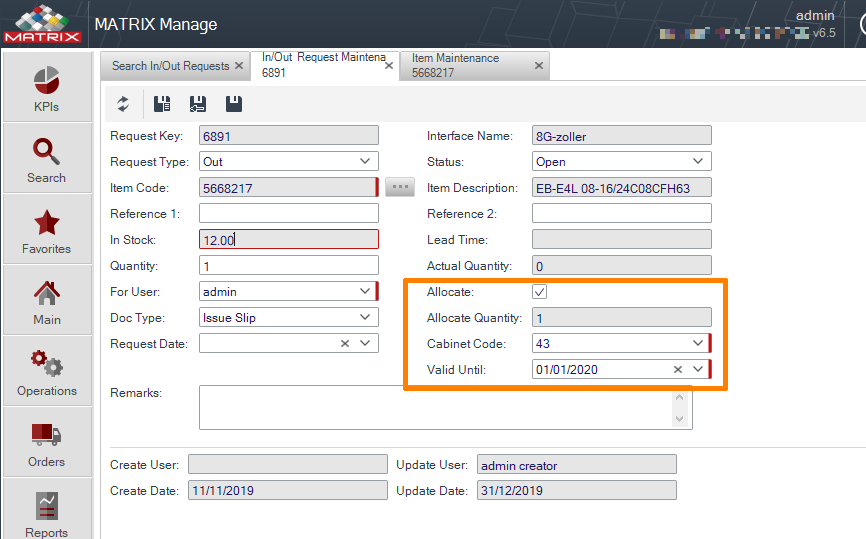Screen dimensions: 866x539
Task: Browse item code with ellipsis button
Action: (x=400, y=187)
